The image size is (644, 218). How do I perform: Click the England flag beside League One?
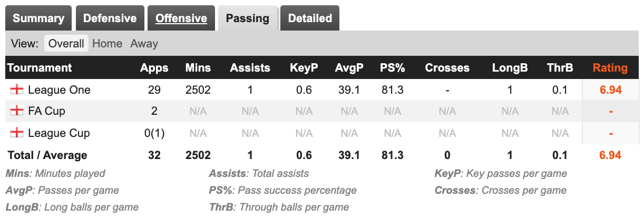(x=17, y=90)
